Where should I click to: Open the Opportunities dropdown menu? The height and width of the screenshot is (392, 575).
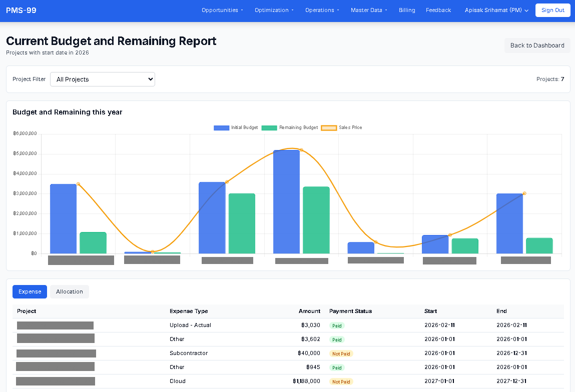click(222, 10)
